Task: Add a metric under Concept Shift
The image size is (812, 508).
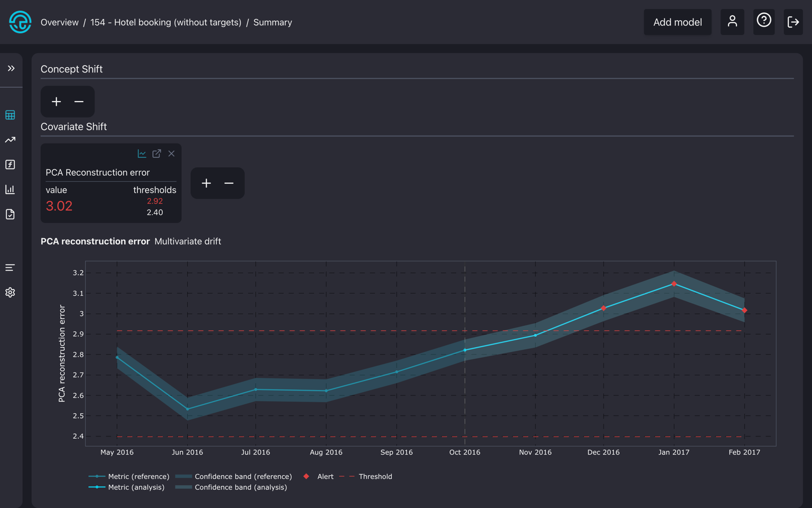Action: coord(57,102)
